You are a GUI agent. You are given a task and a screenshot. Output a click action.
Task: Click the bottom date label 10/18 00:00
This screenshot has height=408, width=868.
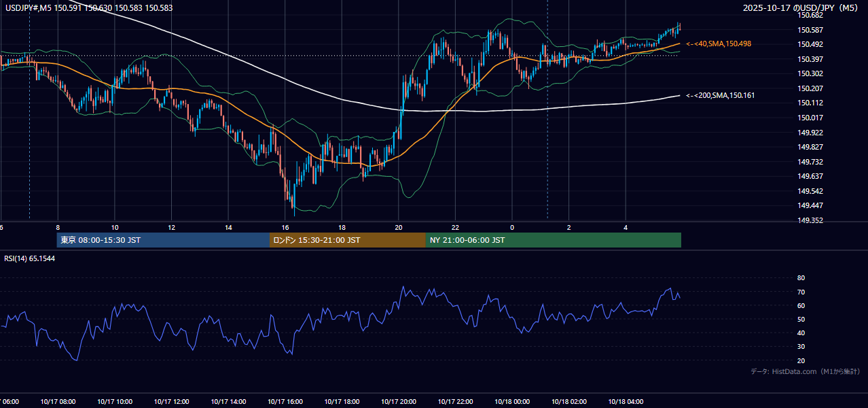coord(512,402)
